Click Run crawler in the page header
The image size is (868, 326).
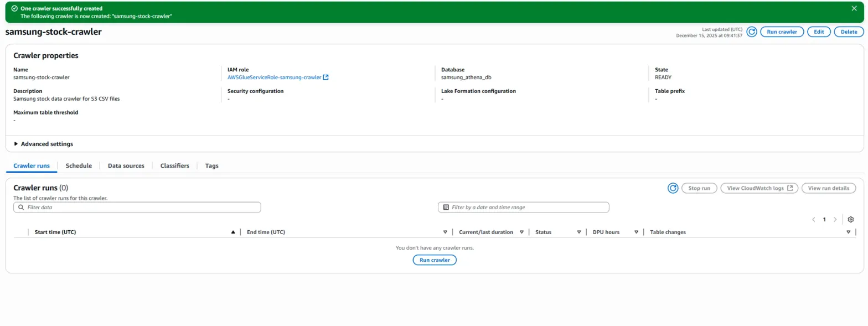782,32
